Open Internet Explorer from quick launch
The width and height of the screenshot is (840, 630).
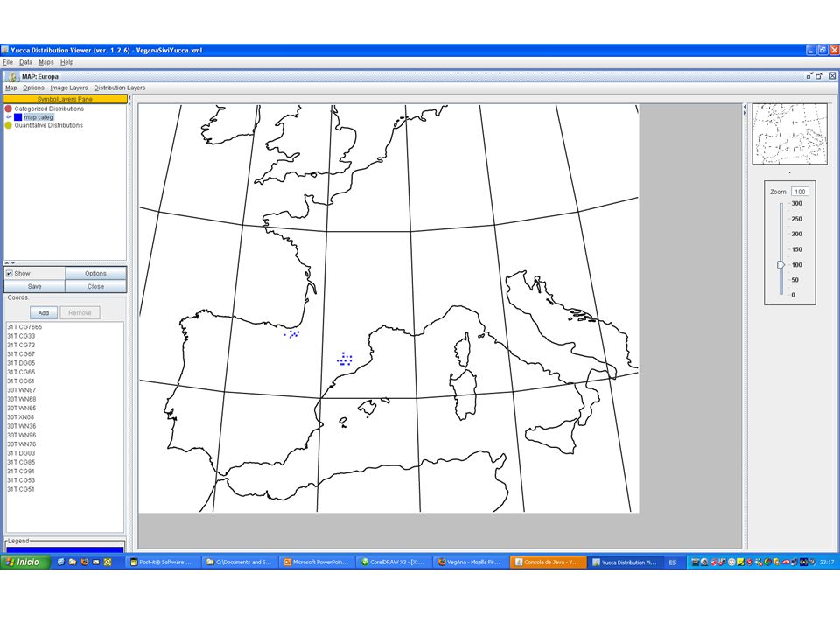coord(60,562)
